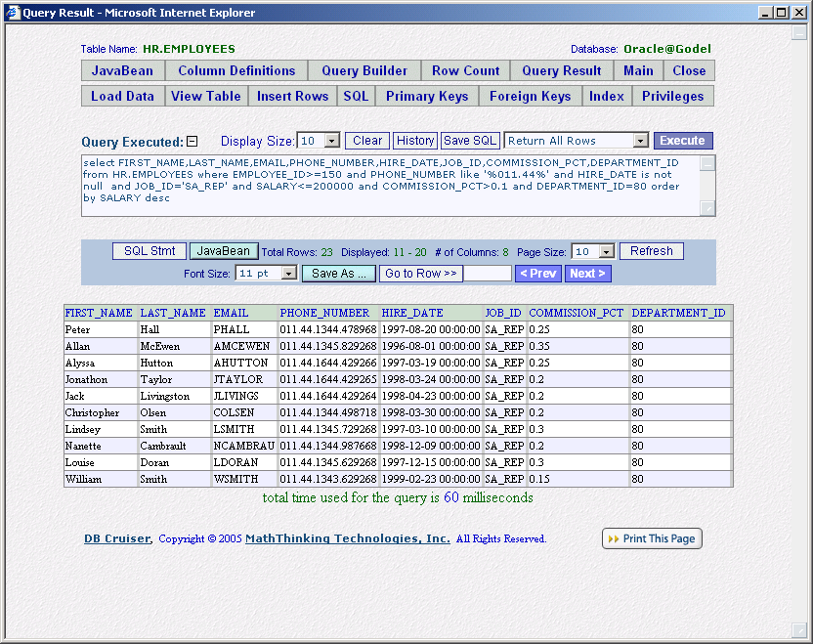Collapse the Query Executed section toggle

click(192, 141)
